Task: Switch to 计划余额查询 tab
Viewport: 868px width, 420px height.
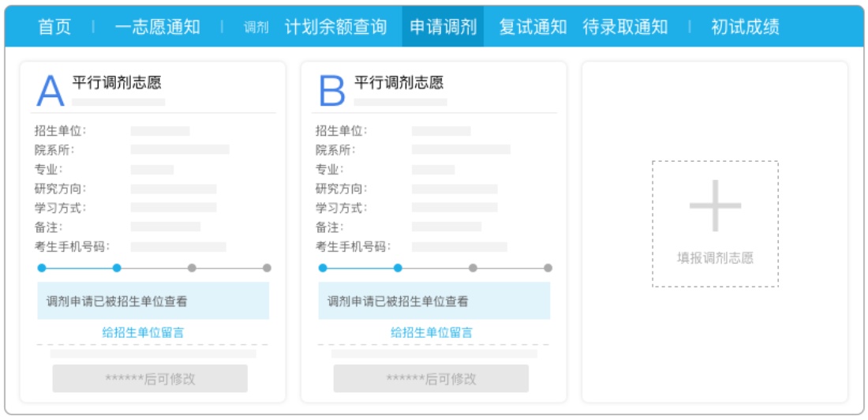Action: 335,27
